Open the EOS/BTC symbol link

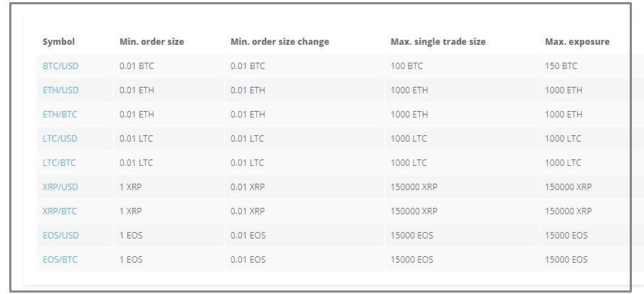point(60,260)
